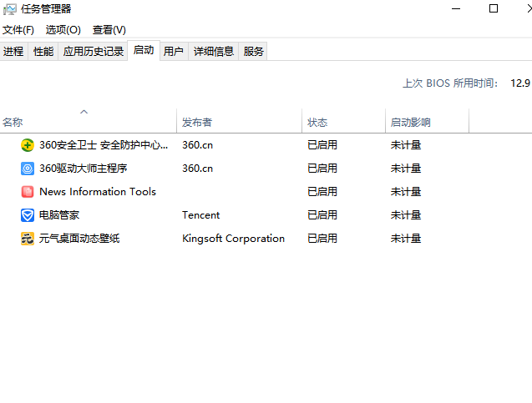Sort by 状态 column header
The image size is (532, 403).
pos(343,122)
